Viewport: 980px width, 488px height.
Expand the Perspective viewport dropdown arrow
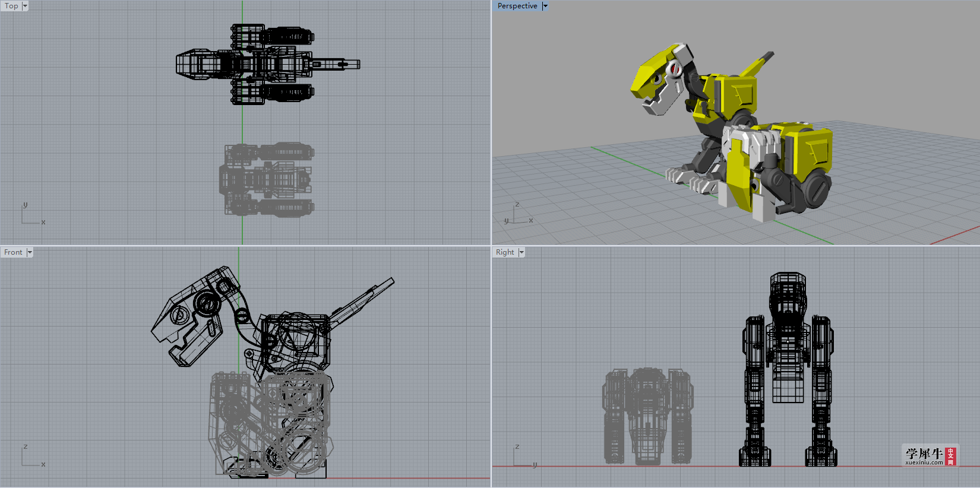coord(545,6)
